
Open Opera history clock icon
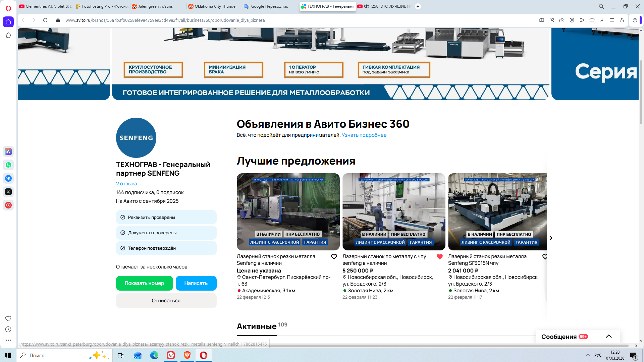pos(8,329)
